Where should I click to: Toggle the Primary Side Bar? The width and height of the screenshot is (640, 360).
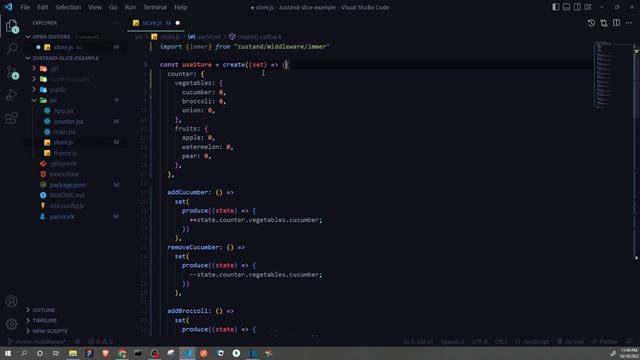click(x=556, y=7)
